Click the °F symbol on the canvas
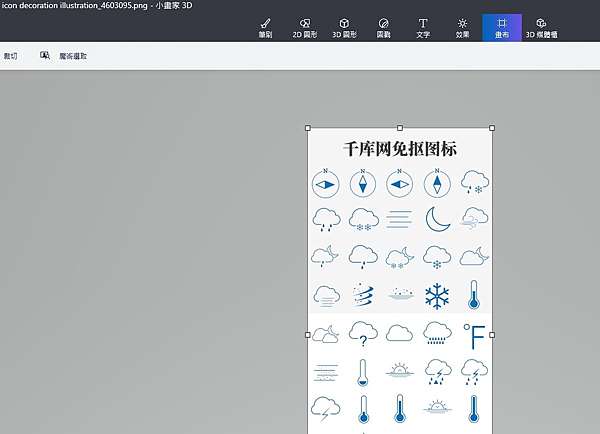Image resolution: width=600 pixels, height=434 pixels. coord(474,336)
